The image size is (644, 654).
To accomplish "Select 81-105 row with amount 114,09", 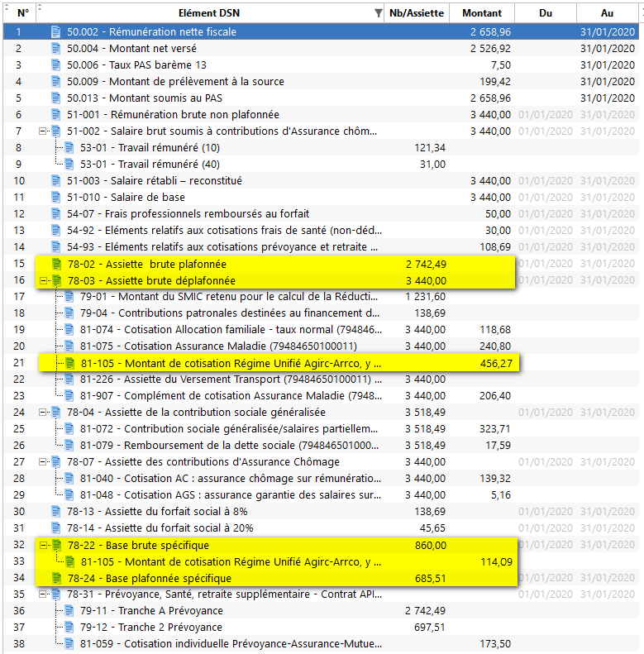I will point(321,562).
